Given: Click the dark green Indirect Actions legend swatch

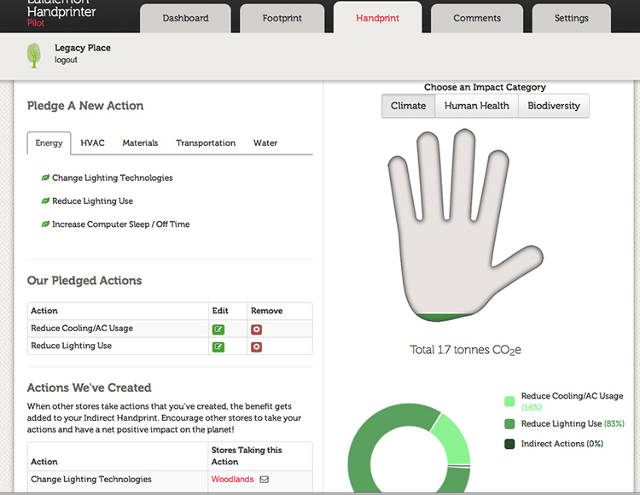Looking at the screenshot, I should tap(509, 444).
